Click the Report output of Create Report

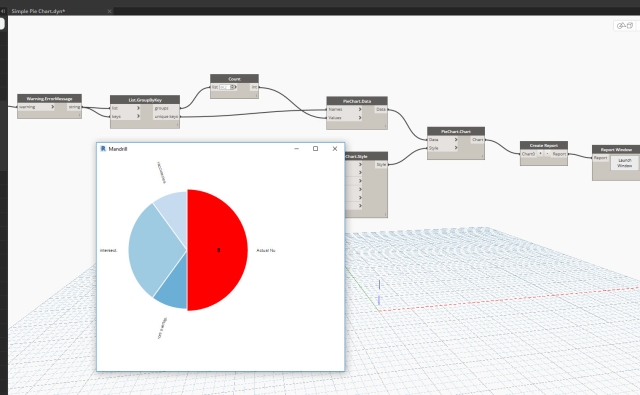[559, 154]
